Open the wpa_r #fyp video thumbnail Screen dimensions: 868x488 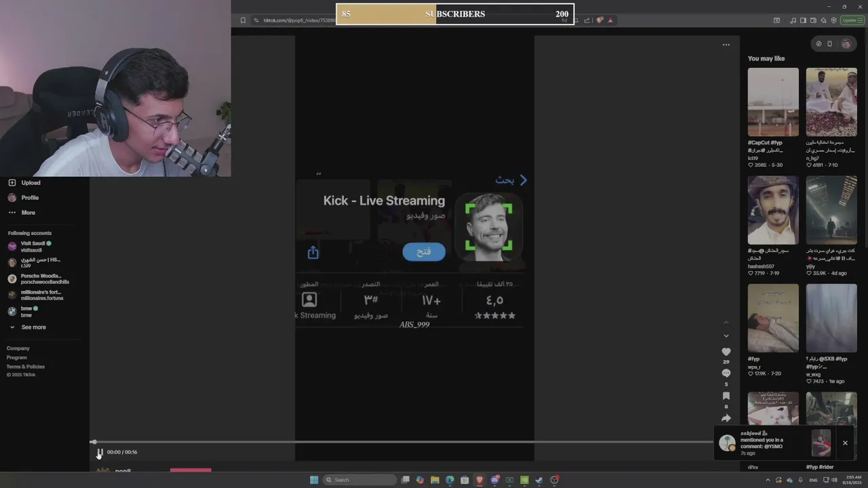click(773, 318)
